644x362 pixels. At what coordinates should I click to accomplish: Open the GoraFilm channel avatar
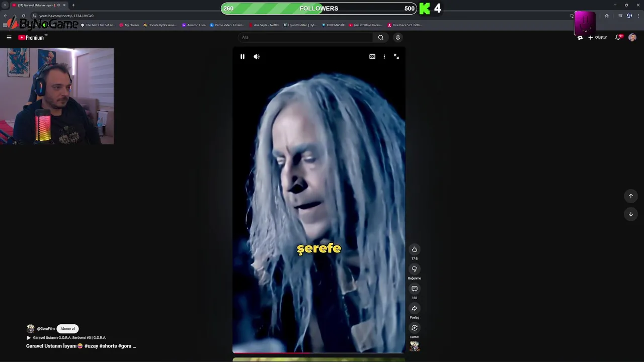(x=31, y=329)
